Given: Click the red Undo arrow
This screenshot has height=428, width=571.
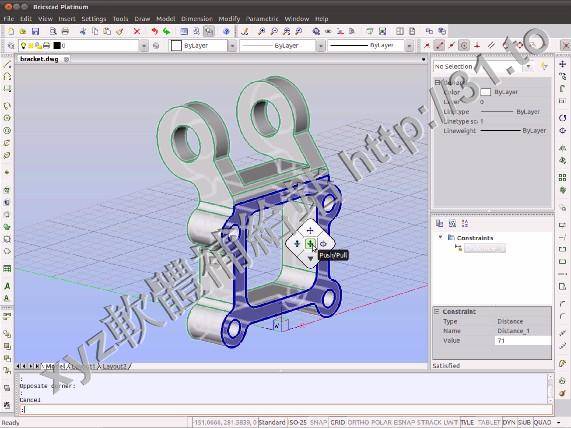Looking at the screenshot, I should (x=154, y=32).
